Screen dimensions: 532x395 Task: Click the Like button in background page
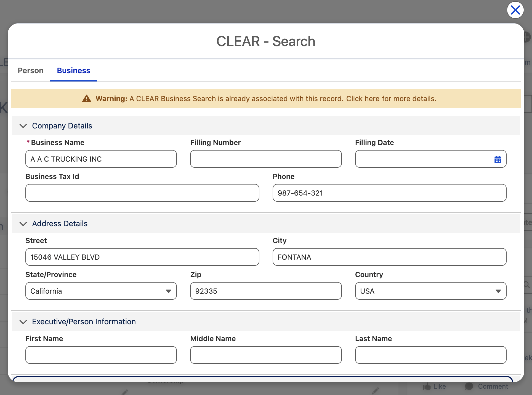pyautogui.click(x=435, y=386)
